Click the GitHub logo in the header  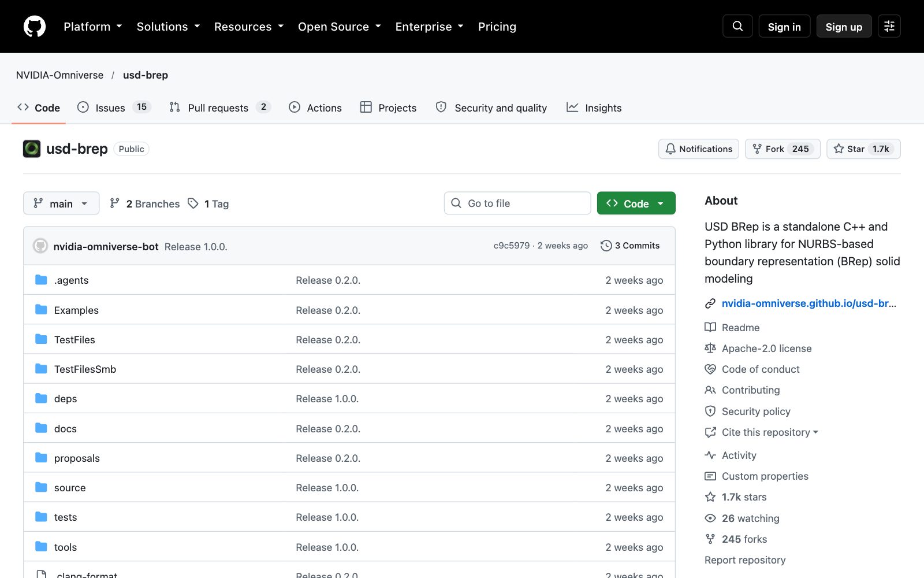click(35, 27)
